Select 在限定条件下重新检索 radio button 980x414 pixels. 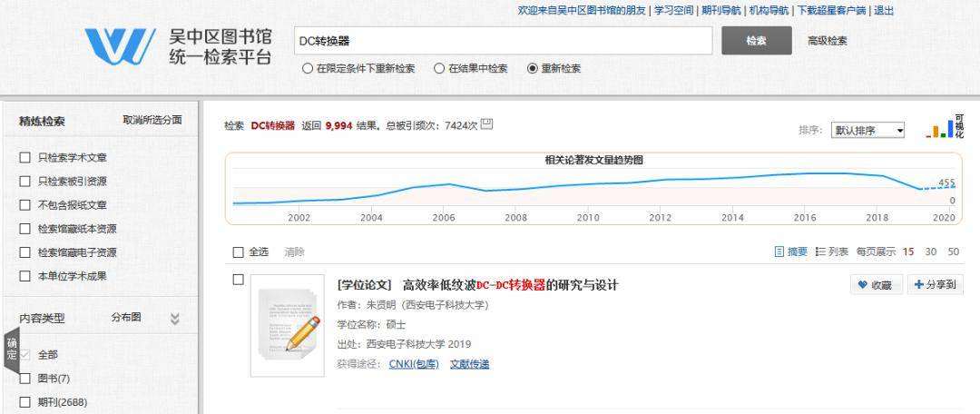307,68
